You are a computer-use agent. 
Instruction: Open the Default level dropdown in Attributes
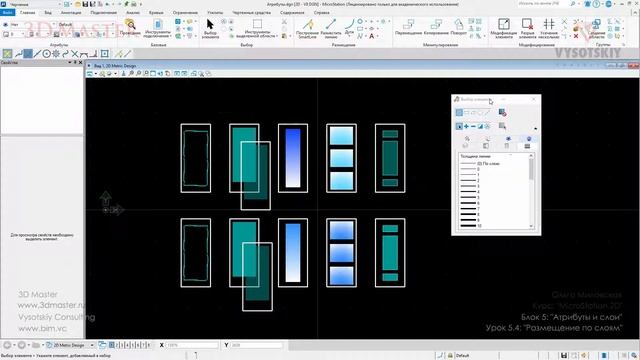pos(86,24)
